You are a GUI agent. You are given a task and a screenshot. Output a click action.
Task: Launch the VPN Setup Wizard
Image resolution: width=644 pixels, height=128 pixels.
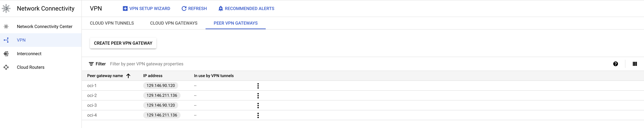point(146,8)
